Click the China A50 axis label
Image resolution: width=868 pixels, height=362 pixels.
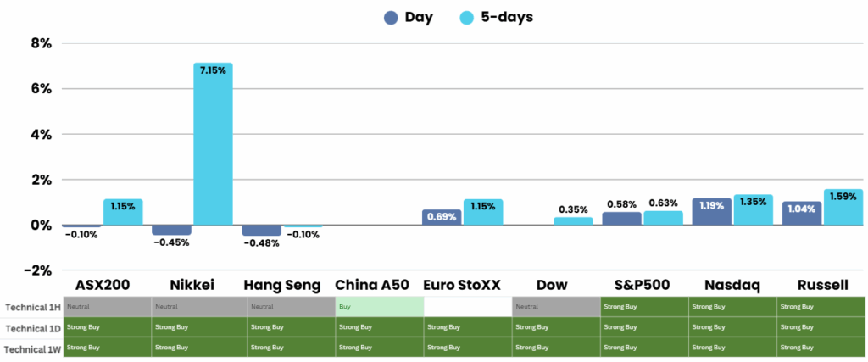click(x=376, y=286)
